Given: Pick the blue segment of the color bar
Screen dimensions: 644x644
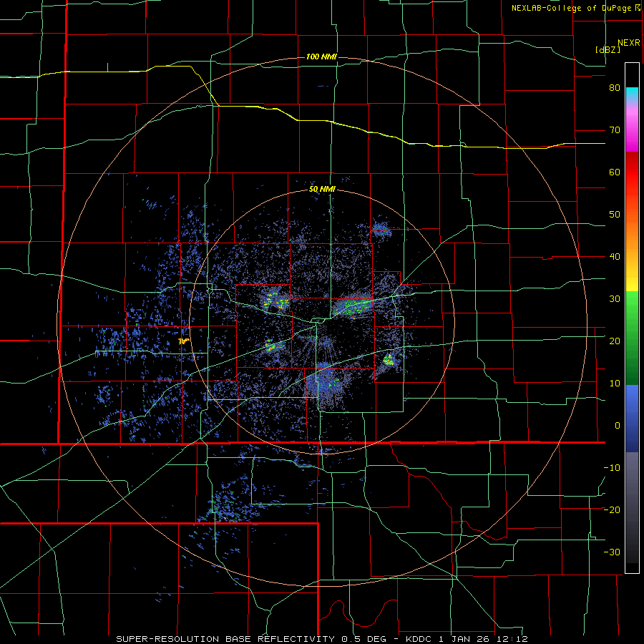Looking at the screenshot, I should [632, 419].
